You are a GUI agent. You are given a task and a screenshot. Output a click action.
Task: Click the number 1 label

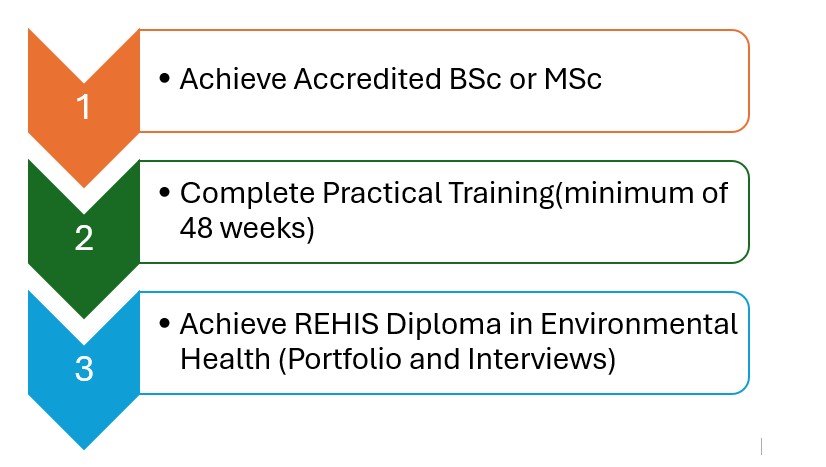tap(84, 106)
